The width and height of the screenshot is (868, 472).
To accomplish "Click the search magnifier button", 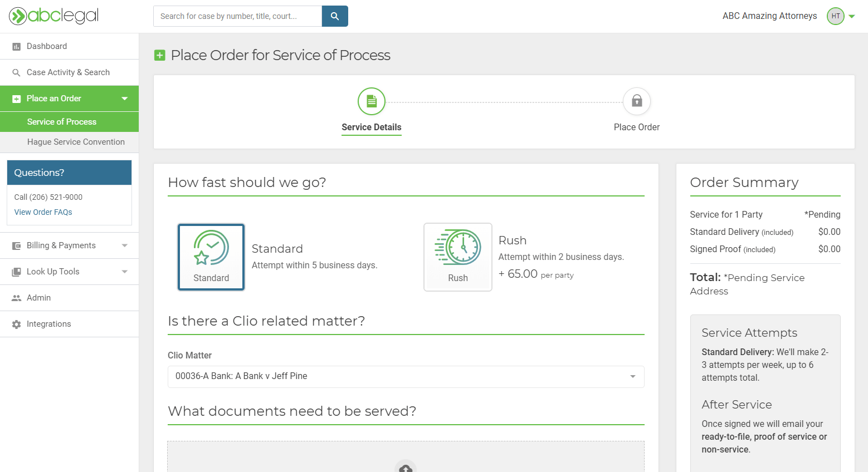I will (x=335, y=16).
